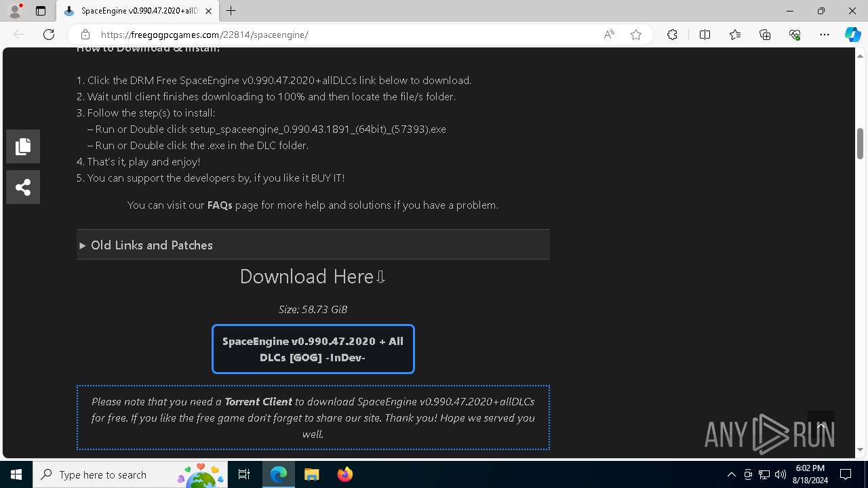Close the SpaceEngine browser tab

(209, 11)
